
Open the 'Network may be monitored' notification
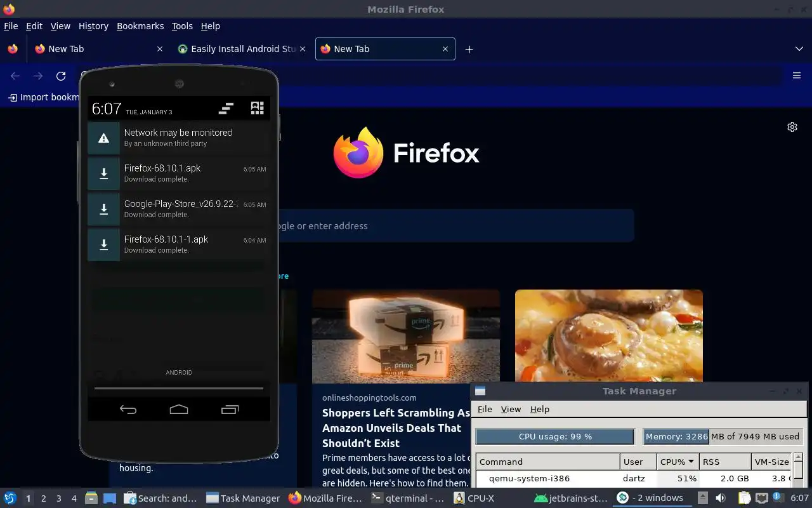pos(179,138)
